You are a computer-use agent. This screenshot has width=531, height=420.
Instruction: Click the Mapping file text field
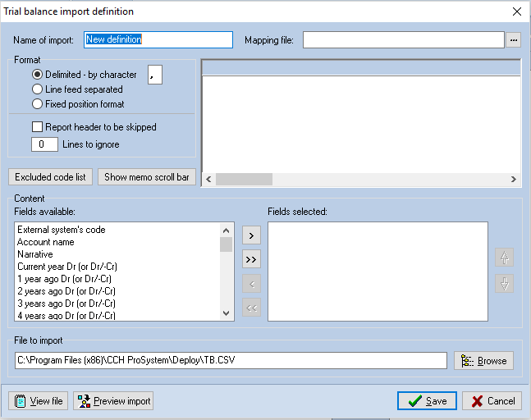click(404, 40)
